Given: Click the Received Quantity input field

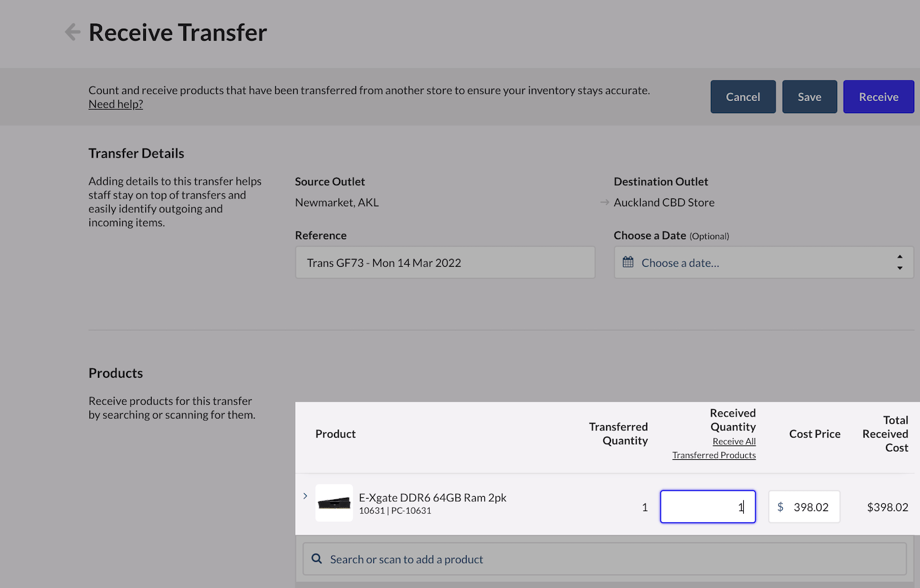Looking at the screenshot, I should point(708,507).
